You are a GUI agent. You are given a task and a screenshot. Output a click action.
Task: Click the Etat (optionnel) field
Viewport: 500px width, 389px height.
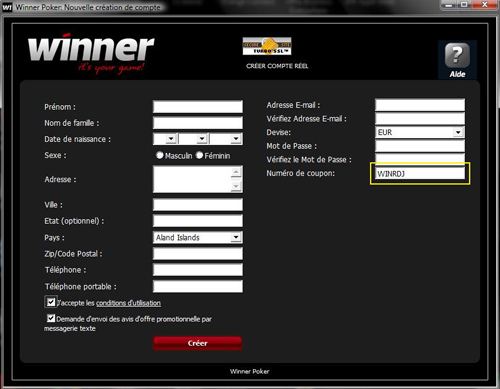click(198, 221)
